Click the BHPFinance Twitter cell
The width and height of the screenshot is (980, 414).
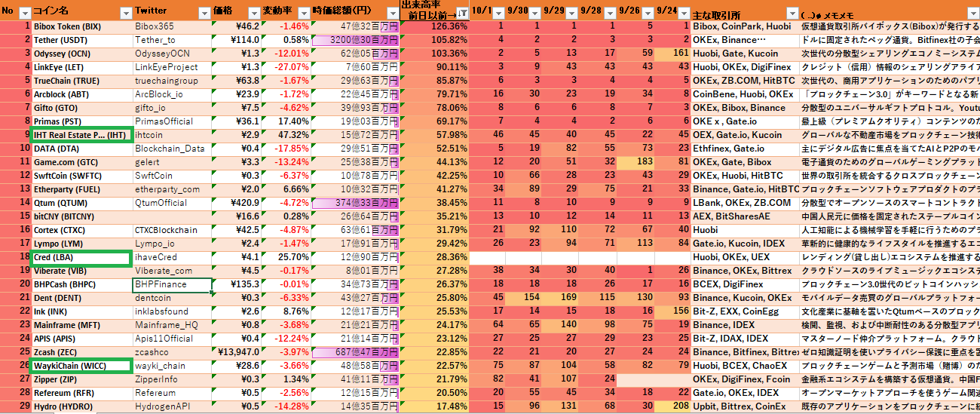[171, 284]
